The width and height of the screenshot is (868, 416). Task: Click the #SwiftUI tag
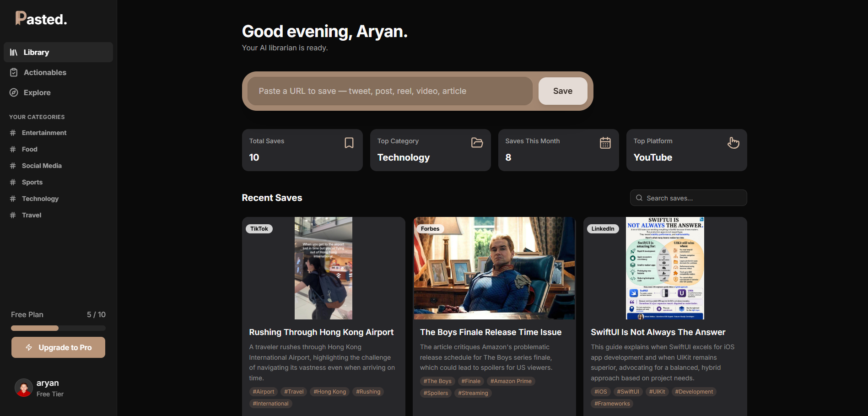(628, 392)
